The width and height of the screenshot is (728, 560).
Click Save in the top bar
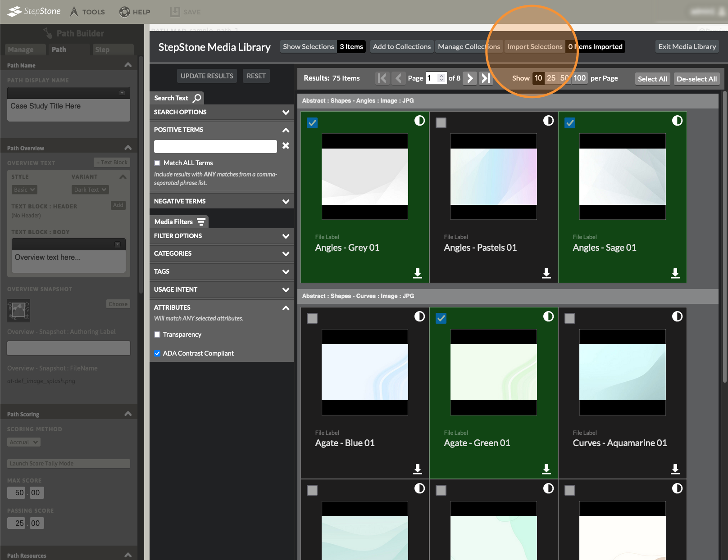click(x=186, y=12)
